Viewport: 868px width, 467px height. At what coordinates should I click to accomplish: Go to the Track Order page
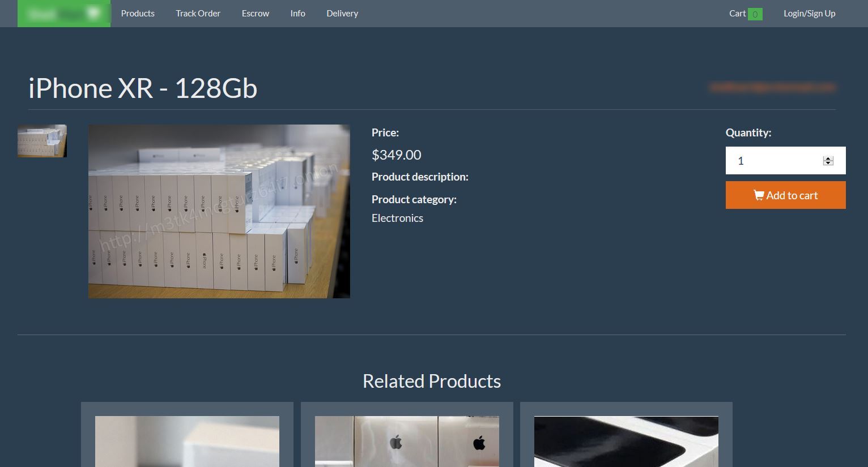tap(198, 13)
